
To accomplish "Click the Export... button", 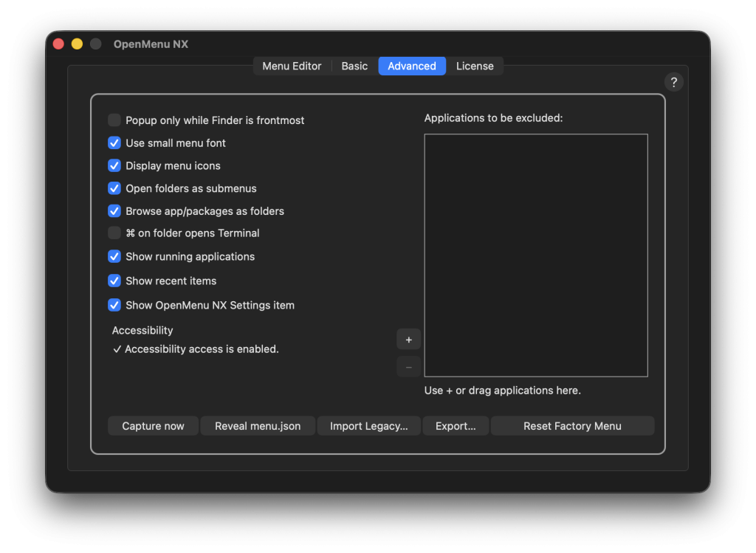I will pos(456,426).
